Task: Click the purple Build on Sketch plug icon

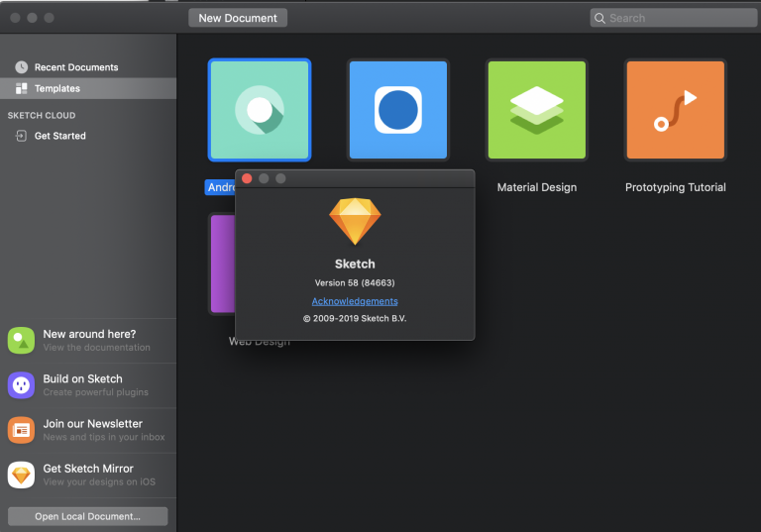Action: (21, 385)
